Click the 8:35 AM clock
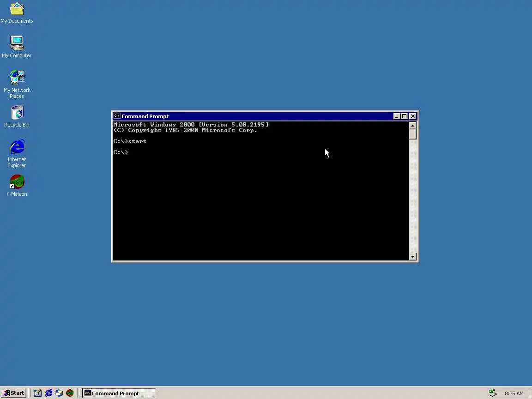The width and height of the screenshot is (532, 399). click(514, 393)
